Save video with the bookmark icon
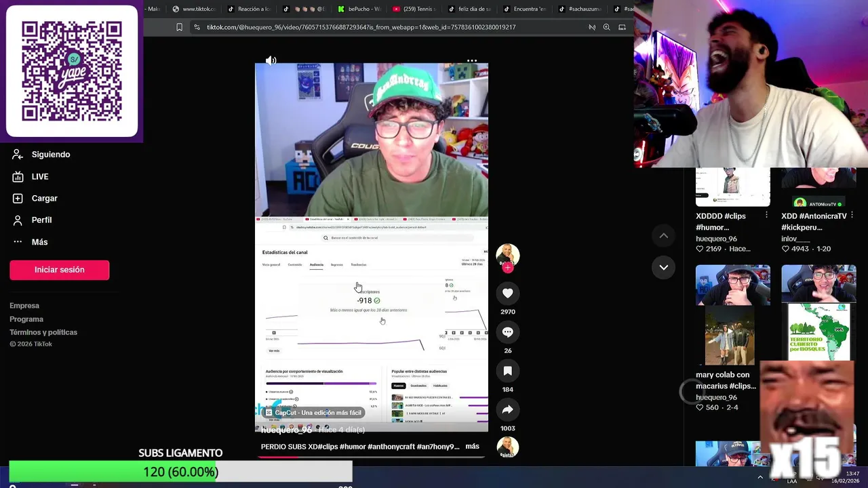The width and height of the screenshot is (868, 488). (x=507, y=371)
